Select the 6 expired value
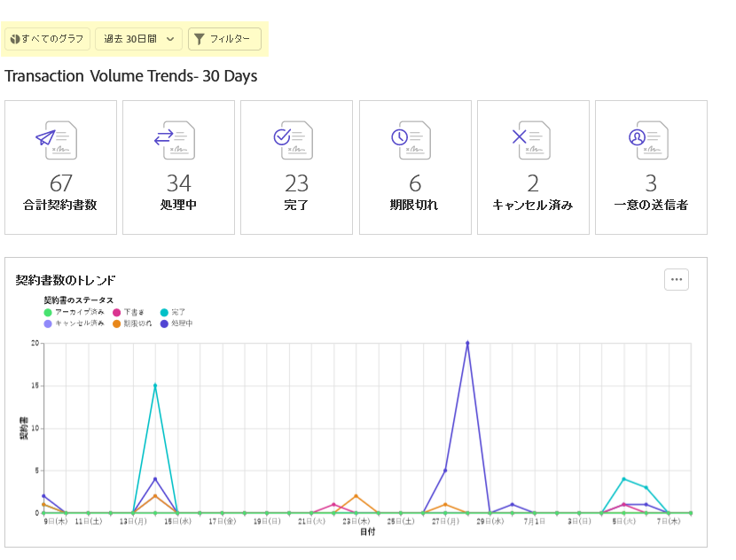 coord(415,183)
